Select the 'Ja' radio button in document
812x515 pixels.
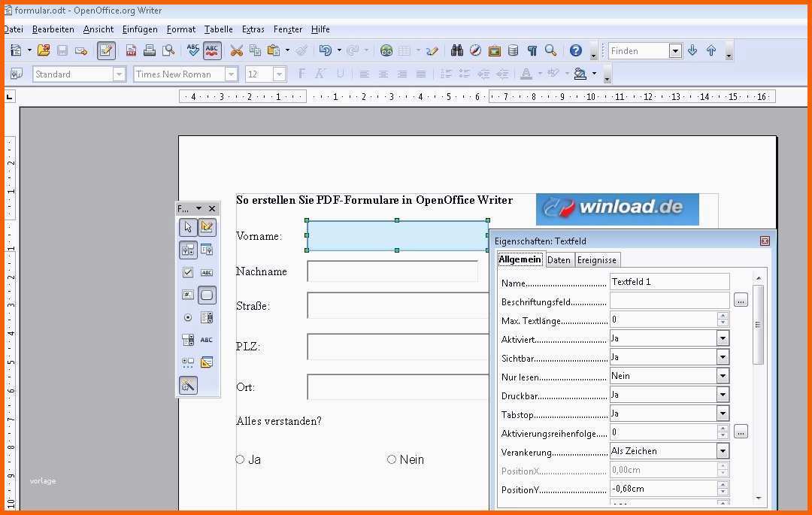tap(241, 459)
